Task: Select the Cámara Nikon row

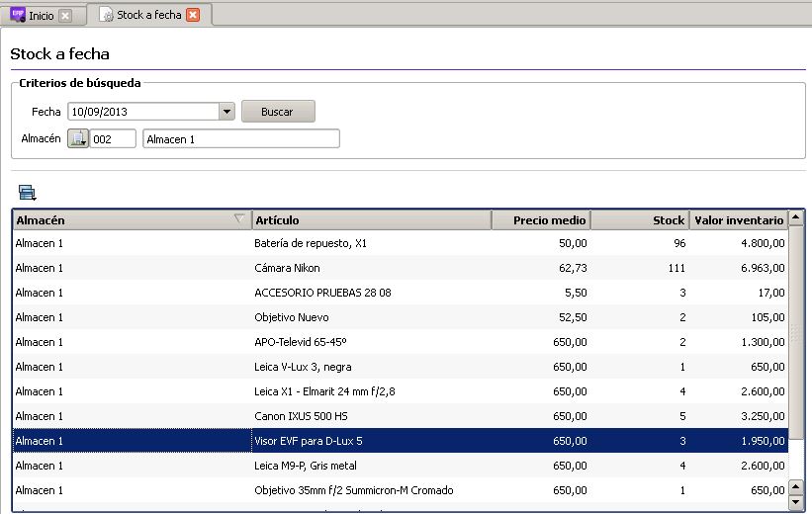Action: [401, 268]
